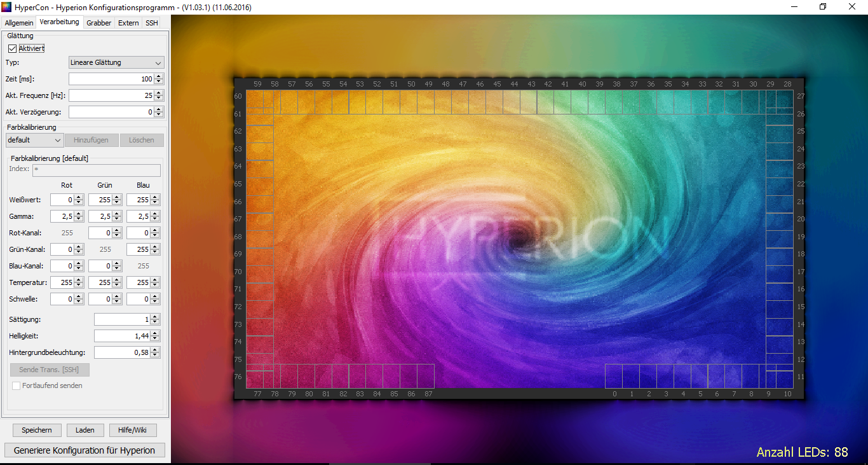Switch to the Allgemein tab
Viewport: 868px width, 465px height.
click(x=18, y=23)
